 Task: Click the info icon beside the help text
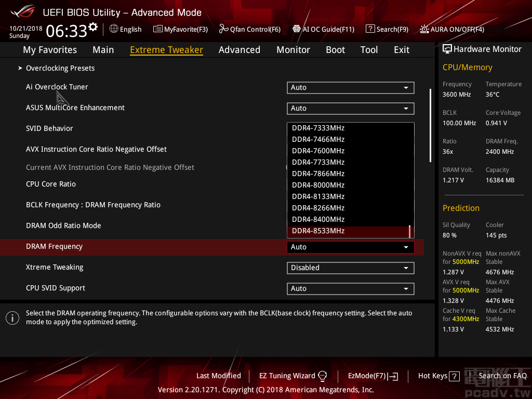pyautogui.click(x=12, y=318)
